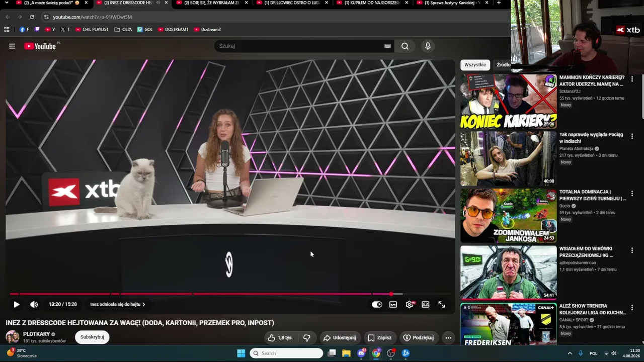Switch to theater mode view

coord(426,304)
